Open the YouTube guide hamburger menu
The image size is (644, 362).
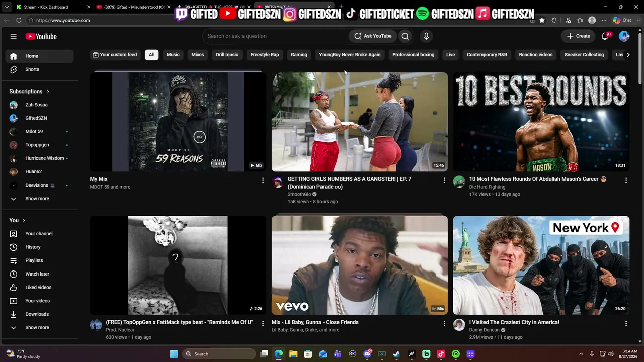point(14,36)
